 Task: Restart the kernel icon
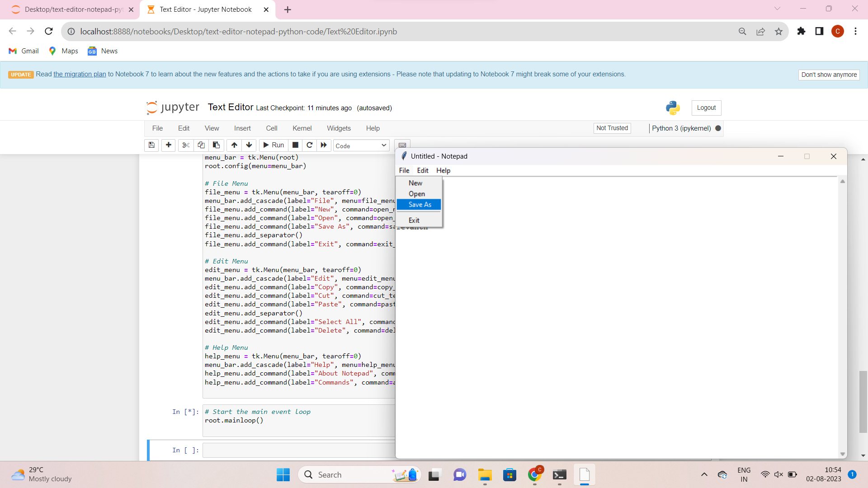[x=310, y=145]
